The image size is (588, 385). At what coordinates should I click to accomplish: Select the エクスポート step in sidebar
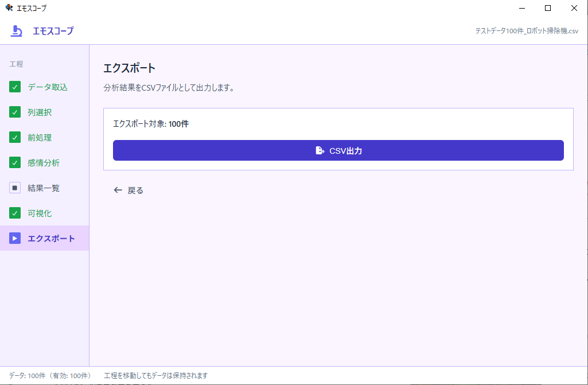coord(44,238)
